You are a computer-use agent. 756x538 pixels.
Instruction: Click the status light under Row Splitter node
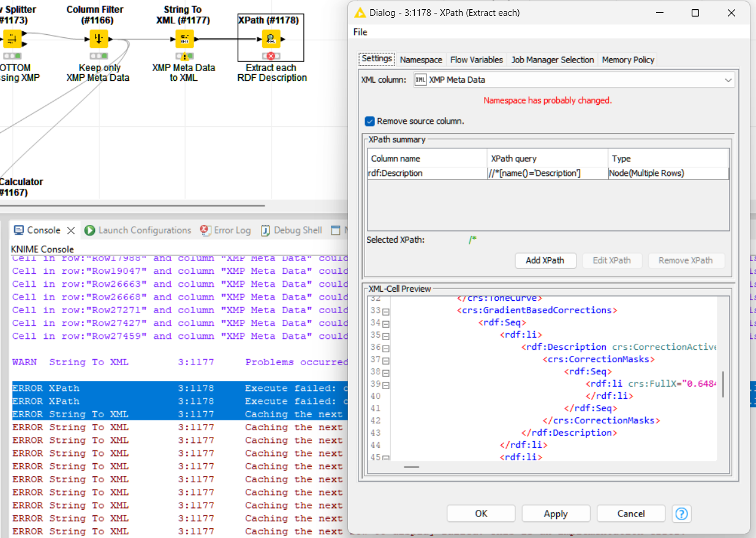(x=13, y=56)
